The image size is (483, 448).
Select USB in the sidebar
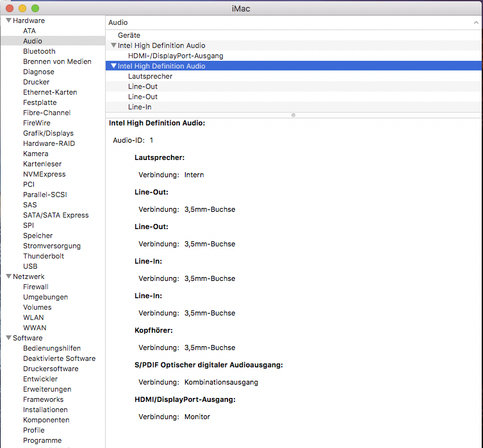(30, 266)
